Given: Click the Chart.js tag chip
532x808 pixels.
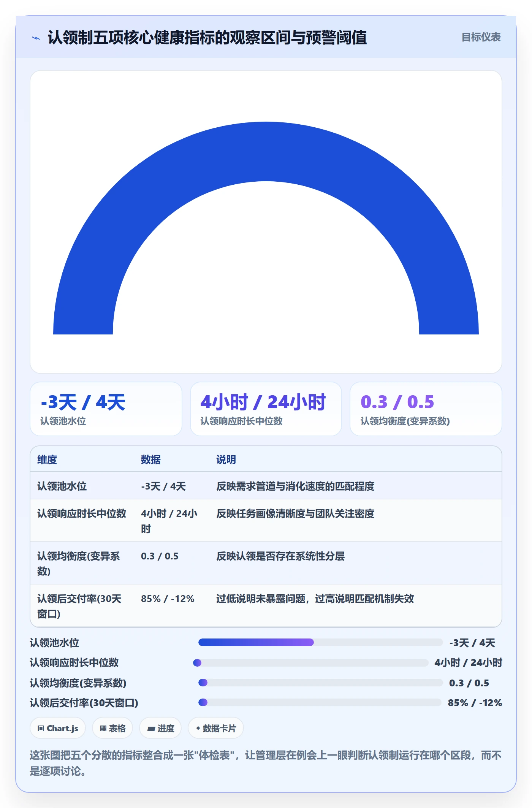Looking at the screenshot, I should click(58, 728).
